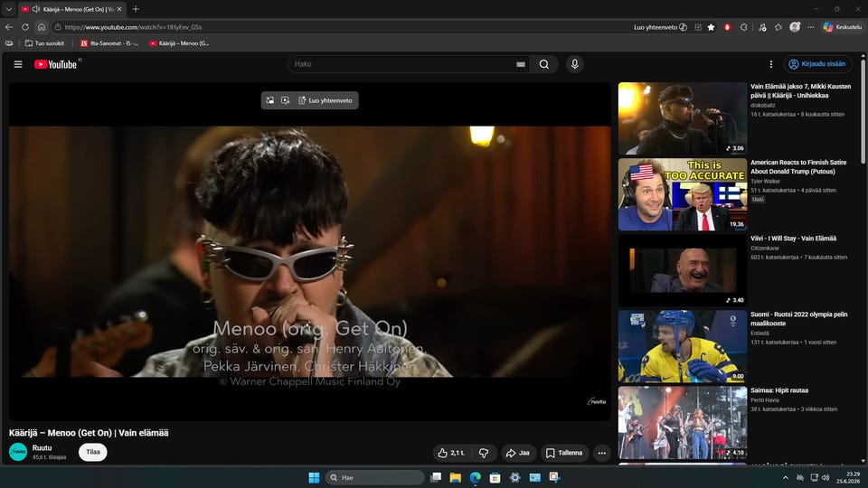Open a new browser tab
The width and height of the screenshot is (868, 488).
(136, 9)
